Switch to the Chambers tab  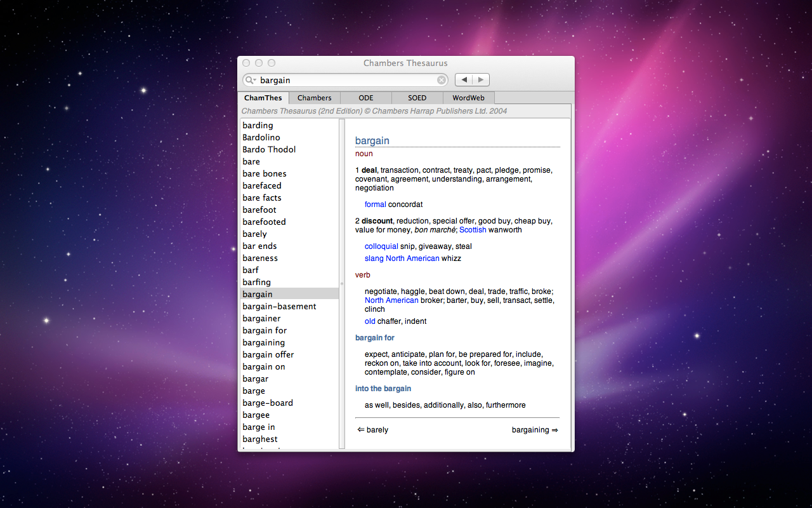click(x=314, y=98)
